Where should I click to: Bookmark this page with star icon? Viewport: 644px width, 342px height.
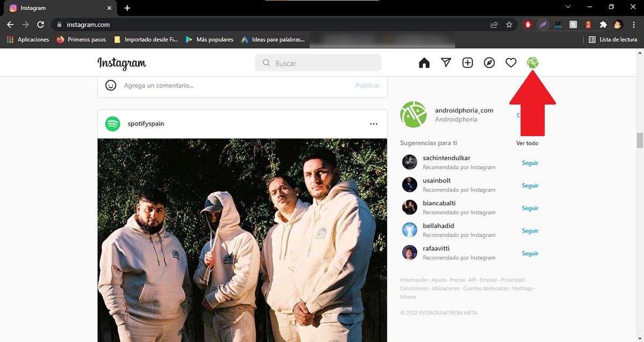[x=509, y=25]
